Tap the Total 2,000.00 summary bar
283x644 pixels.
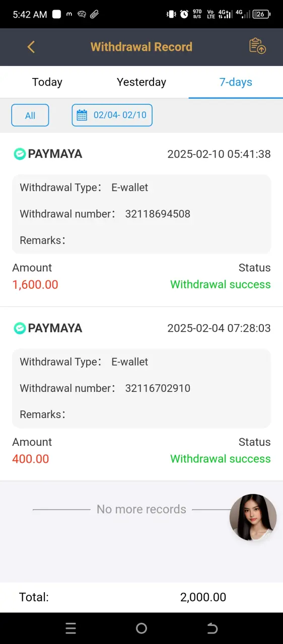click(141, 597)
